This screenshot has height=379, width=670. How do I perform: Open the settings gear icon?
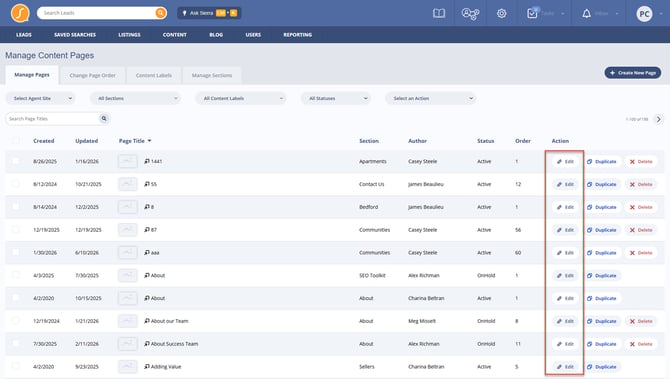(502, 14)
